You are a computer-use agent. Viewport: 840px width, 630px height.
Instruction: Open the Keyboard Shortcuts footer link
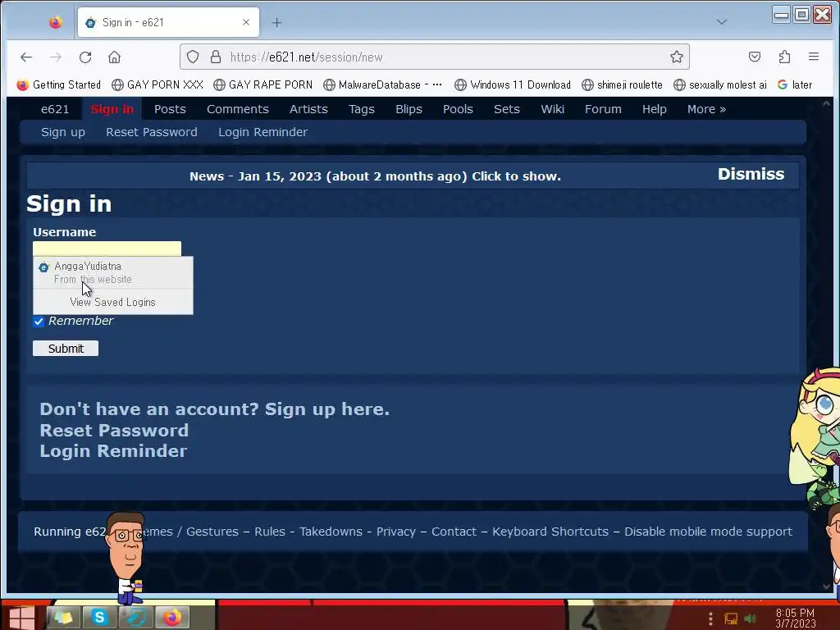click(x=550, y=532)
